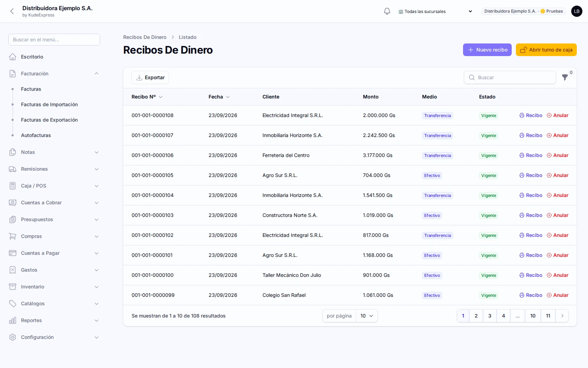
Task: Click the Exportar button
Action: click(150, 77)
